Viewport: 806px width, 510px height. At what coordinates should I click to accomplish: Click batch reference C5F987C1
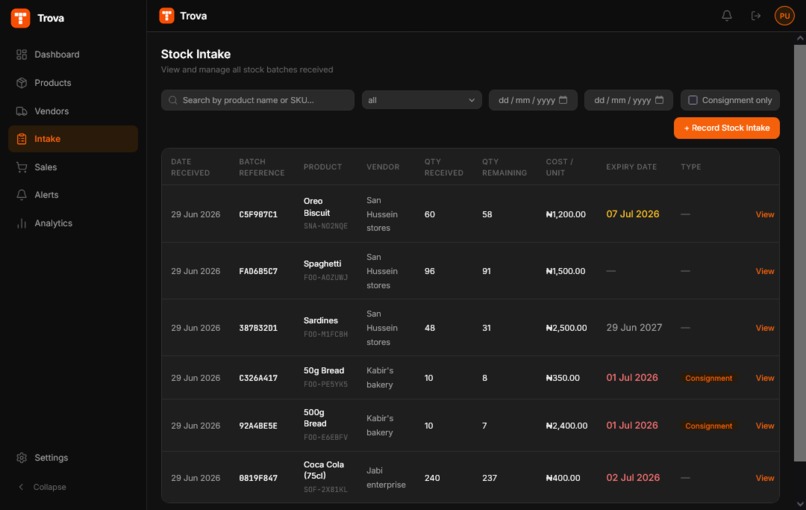coord(258,214)
